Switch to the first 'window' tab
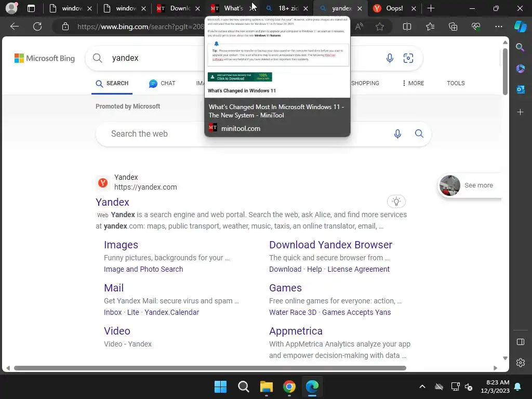The height and width of the screenshot is (399, 532). 70,8
